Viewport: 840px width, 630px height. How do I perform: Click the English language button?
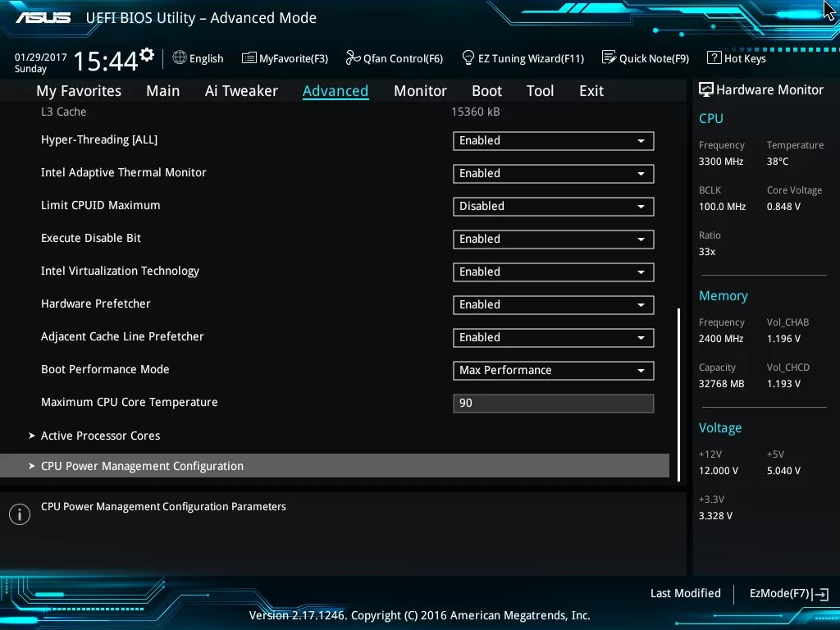[206, 58]
